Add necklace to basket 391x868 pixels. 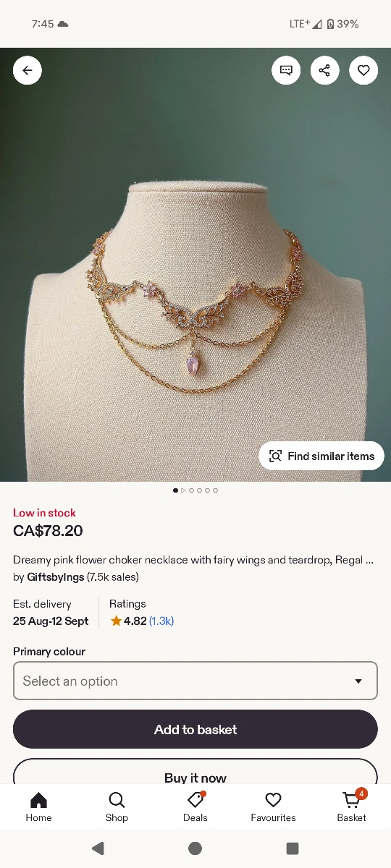click(195, 729)
